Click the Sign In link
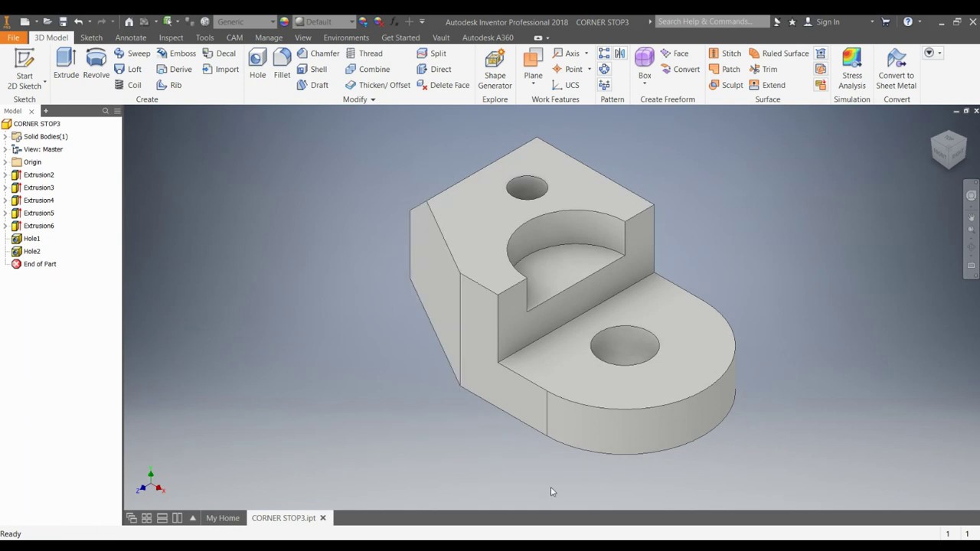 point(828,22)
